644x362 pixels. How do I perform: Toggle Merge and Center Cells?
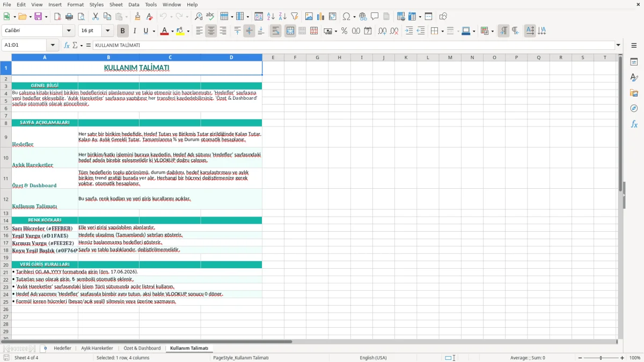point(290,31)
